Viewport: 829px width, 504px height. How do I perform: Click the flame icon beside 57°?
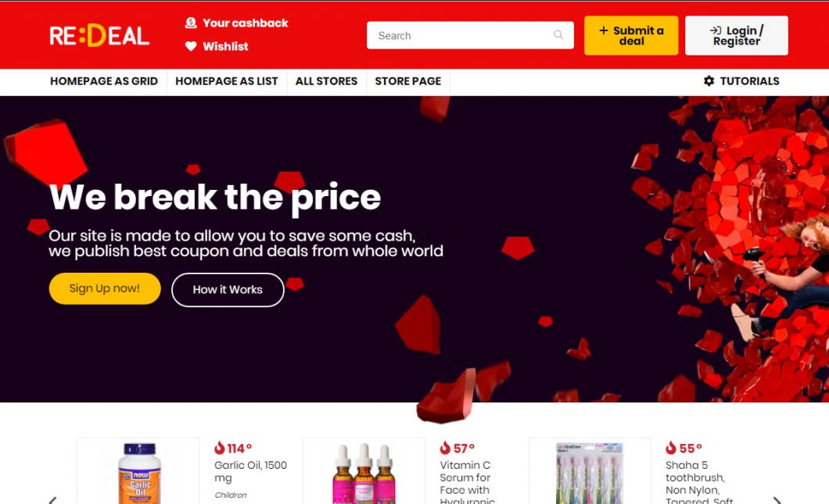click(x=445, y=448)
